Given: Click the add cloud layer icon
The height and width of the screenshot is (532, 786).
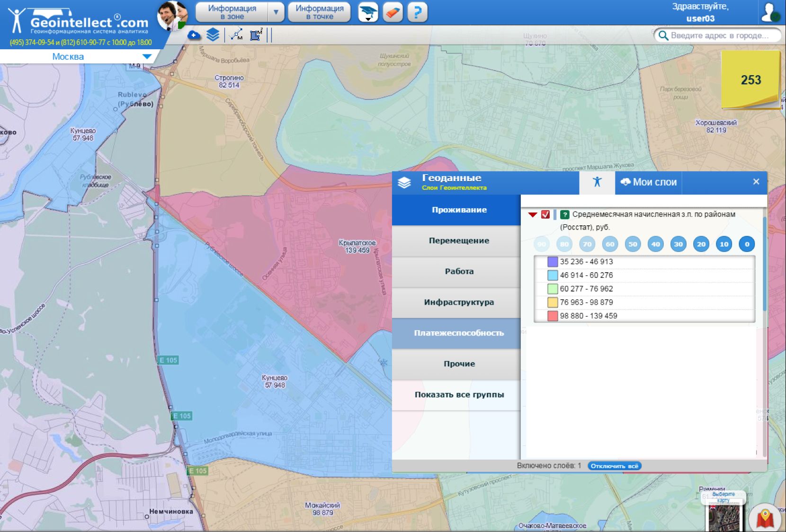Looking at the screenshot, I should click(194, 35).
